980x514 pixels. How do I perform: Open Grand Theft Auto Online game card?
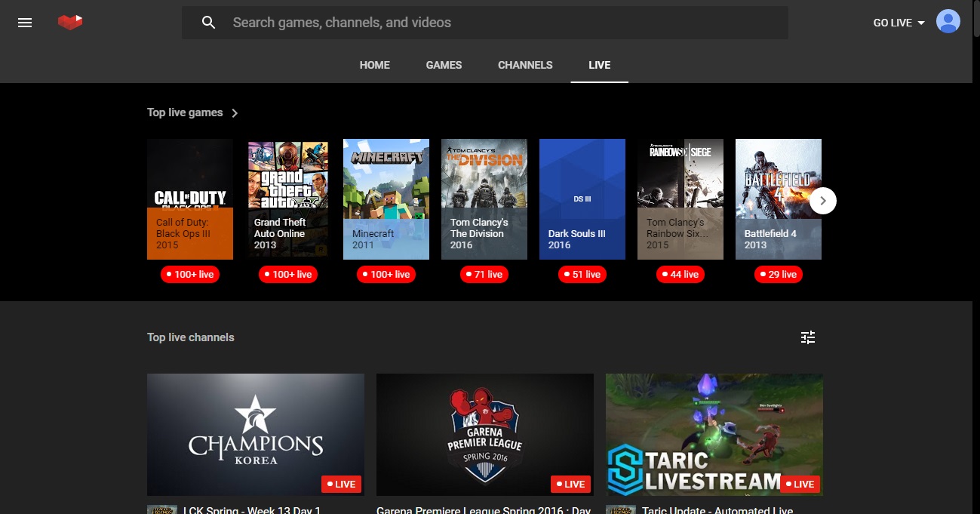point(288,199)
